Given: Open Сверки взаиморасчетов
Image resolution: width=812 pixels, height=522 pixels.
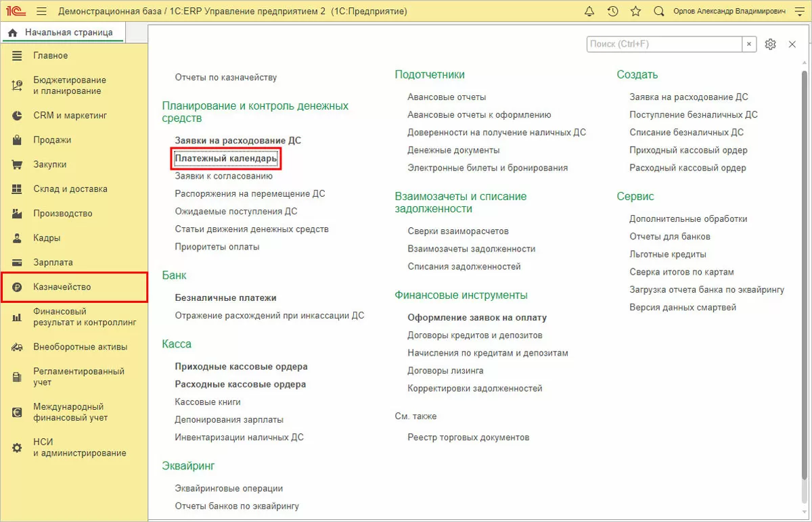Looking at the screenshot, I should (x=458, y=231).
